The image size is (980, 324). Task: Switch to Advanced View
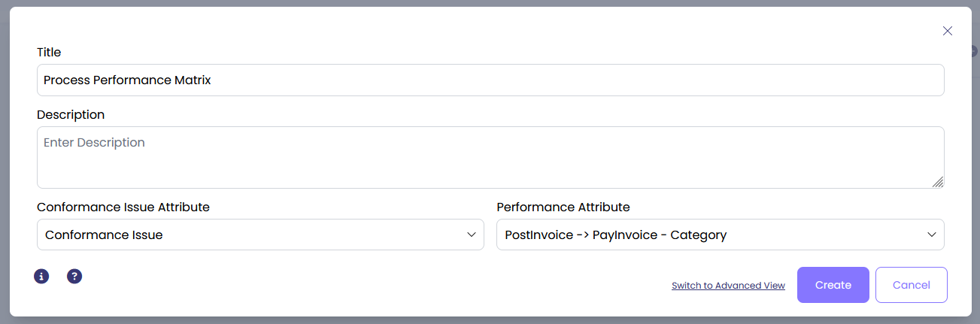(x=728, y=286)
